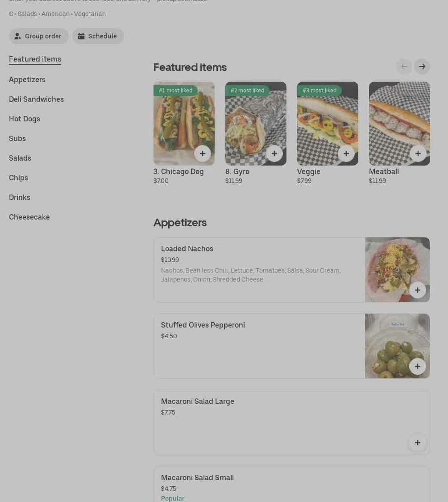Image resolution: width=448 pixels, height=502 pixels.
Task: Jump to Appetizers menu section
Action: tap(27, 80)
